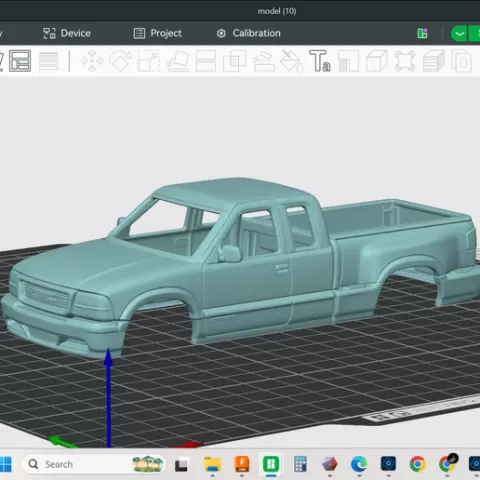Viewport: 480px width, 480px height.
Task: Click the green Bambu Studio taskbar icon
Action: (271, 464)
